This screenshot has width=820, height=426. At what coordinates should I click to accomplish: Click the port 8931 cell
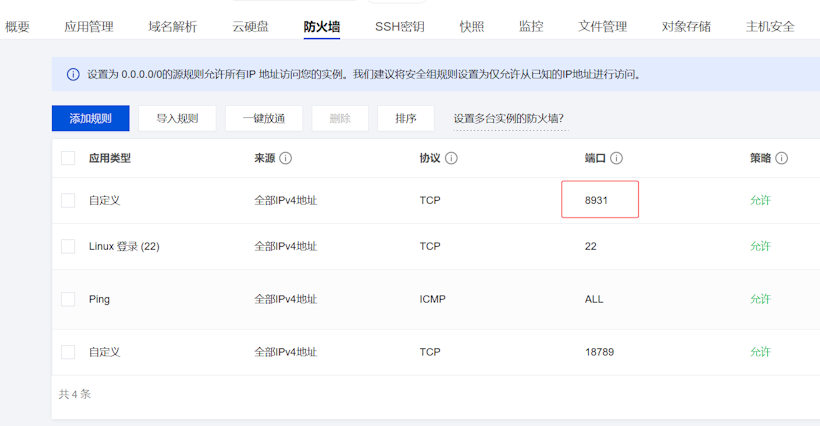pyautogui.click(x=599, y=200)
